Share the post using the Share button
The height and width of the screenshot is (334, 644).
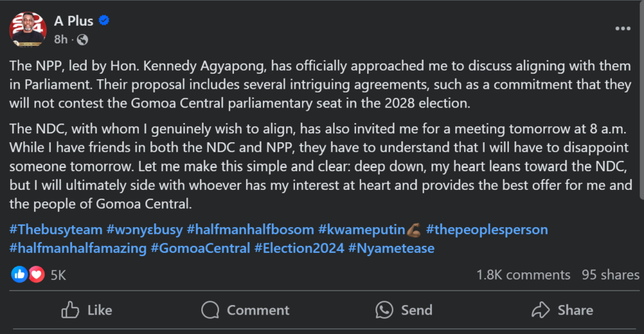[x=562, y=310]
